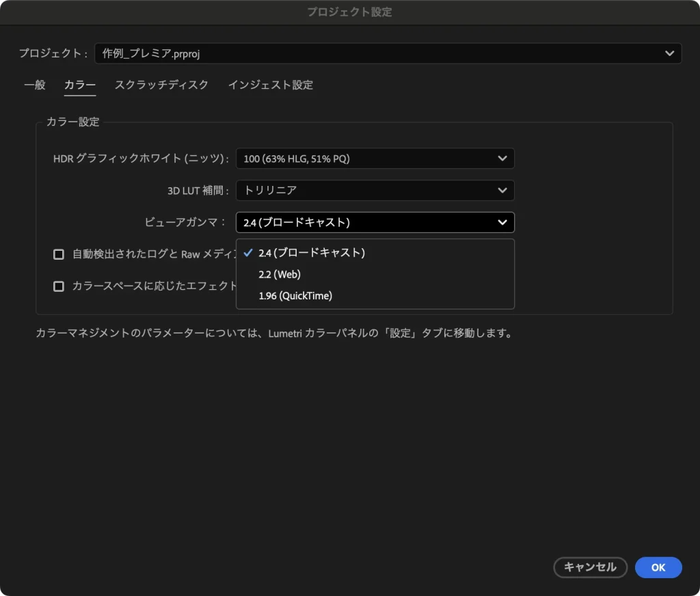Click the Lumetri カラーパネル information text
The image size is (700, 596).
click(275, 333)
